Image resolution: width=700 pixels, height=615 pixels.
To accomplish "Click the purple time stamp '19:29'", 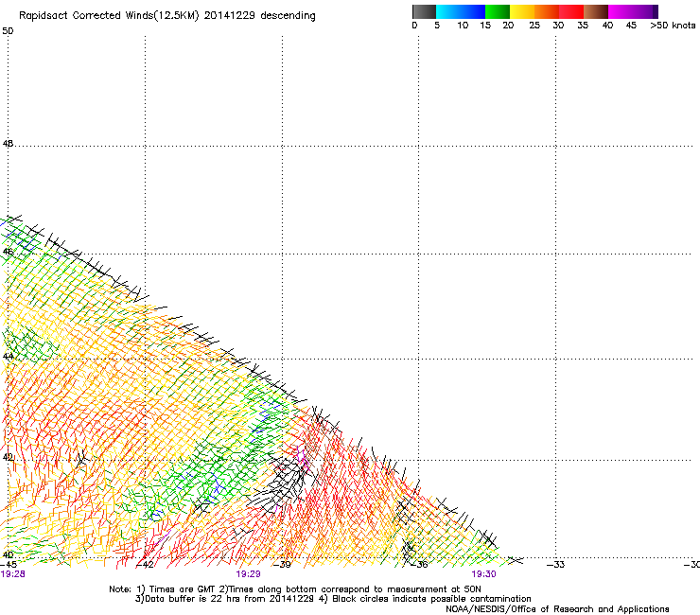I will [248, 574].
